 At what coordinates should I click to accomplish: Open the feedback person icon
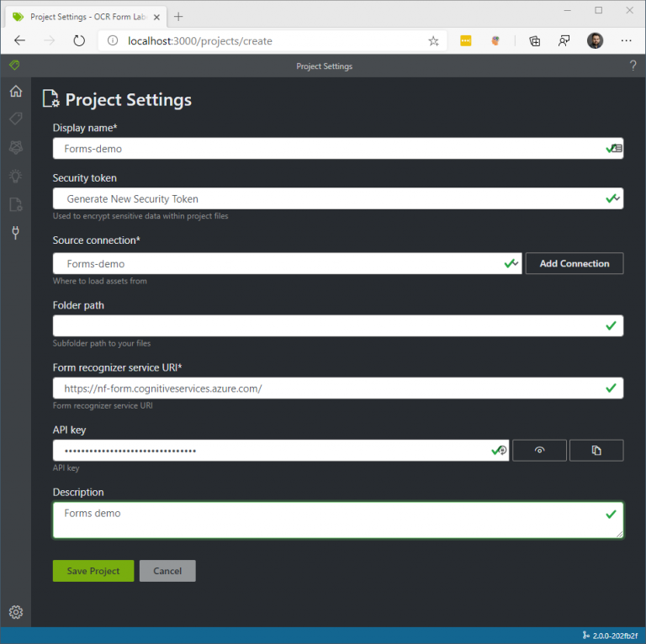click(x=564, y=40)
